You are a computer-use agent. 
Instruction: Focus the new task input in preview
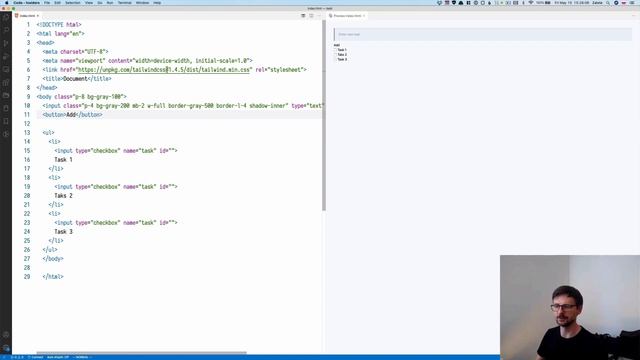(x=482, y=34)
